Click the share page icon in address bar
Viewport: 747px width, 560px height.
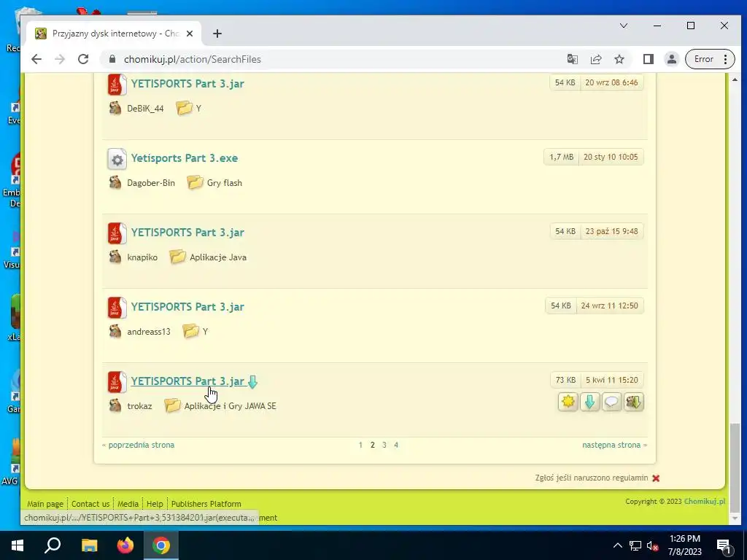pyautogui.click(x=596, y=59)
